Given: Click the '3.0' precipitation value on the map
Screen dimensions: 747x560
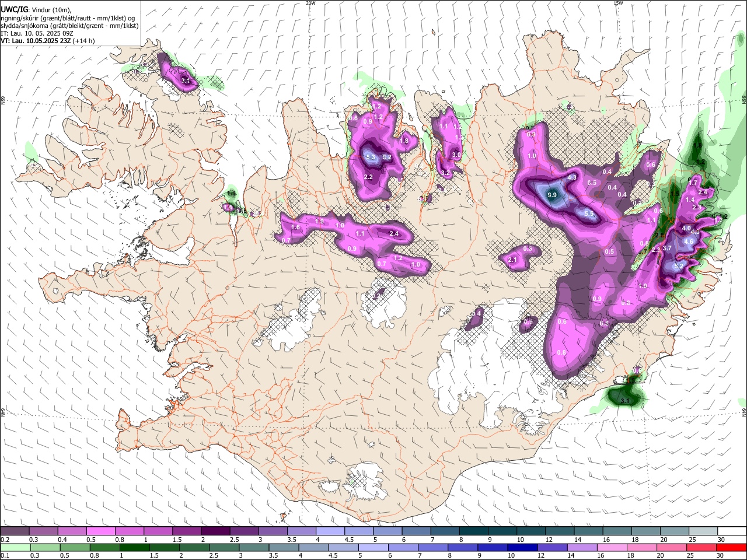Looking at the screenshot, I should tap(456, 155).
